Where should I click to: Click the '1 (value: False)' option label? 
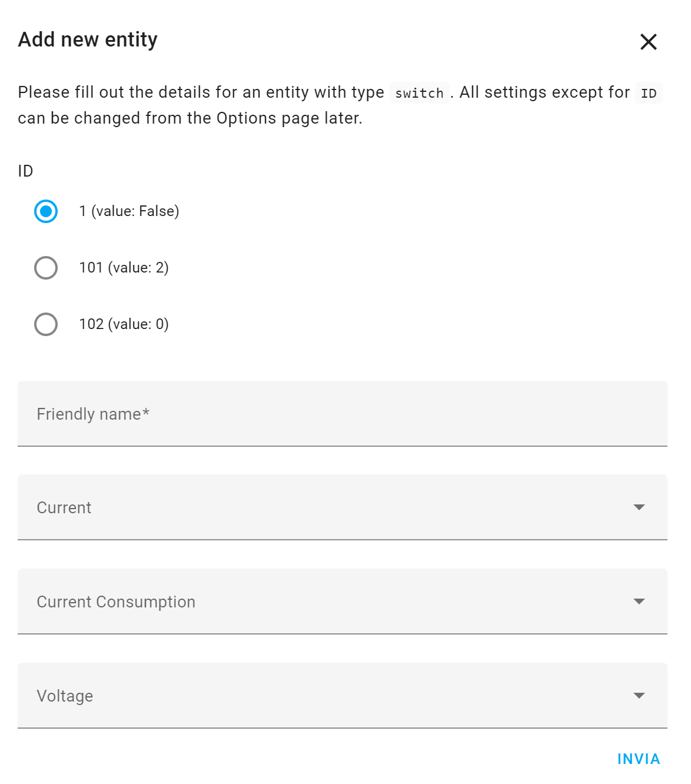click(x=129, y=211)
